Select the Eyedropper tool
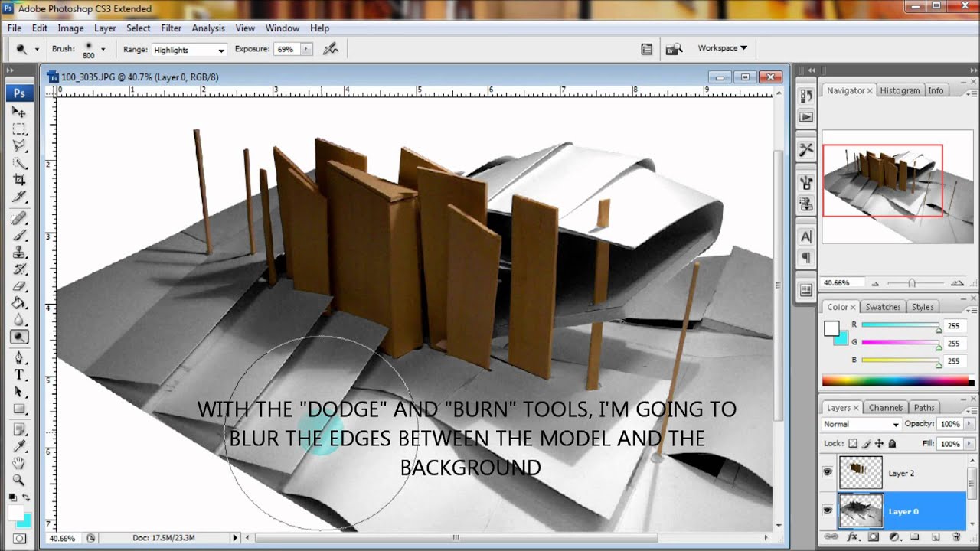The width and height of the screenshot is (980, 551). pos(19,446)
